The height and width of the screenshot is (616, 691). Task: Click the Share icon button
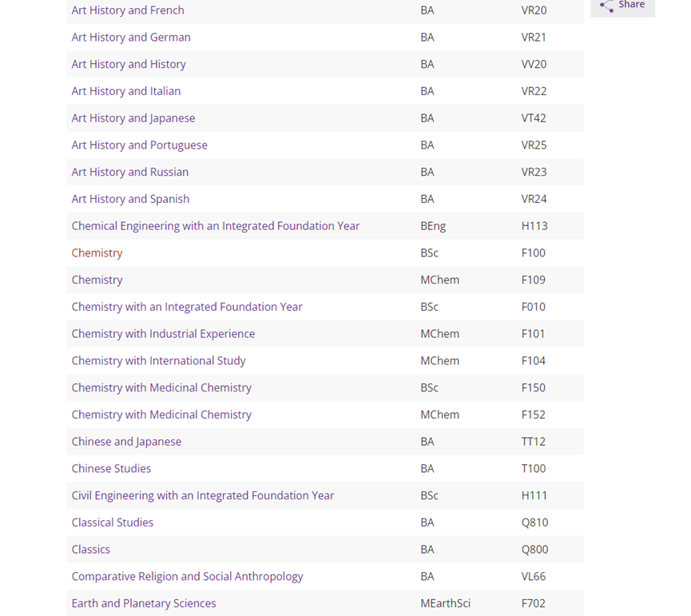point(622,6)
